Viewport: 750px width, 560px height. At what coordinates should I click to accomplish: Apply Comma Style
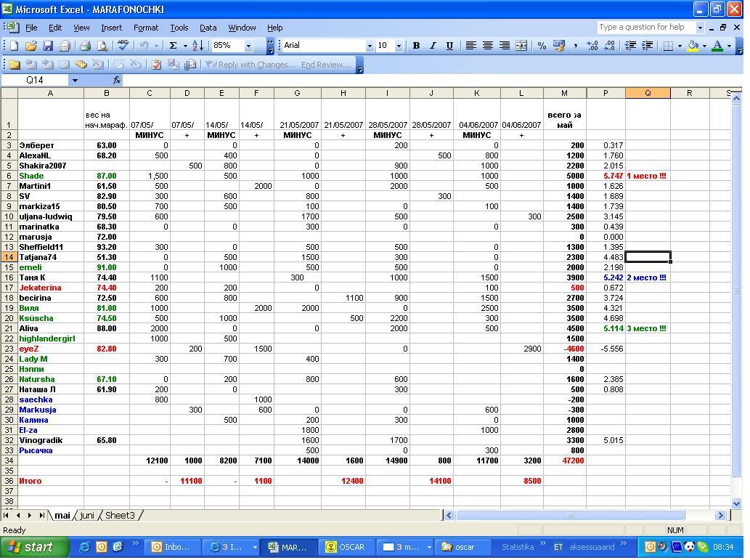click(x=576, y=46)
